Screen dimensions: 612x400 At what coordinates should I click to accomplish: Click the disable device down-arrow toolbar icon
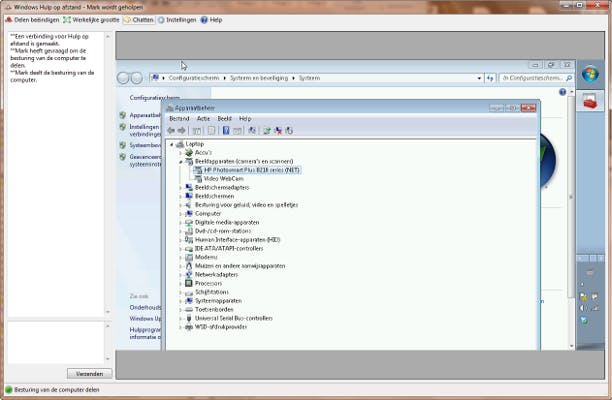click(x=289, y=131)
